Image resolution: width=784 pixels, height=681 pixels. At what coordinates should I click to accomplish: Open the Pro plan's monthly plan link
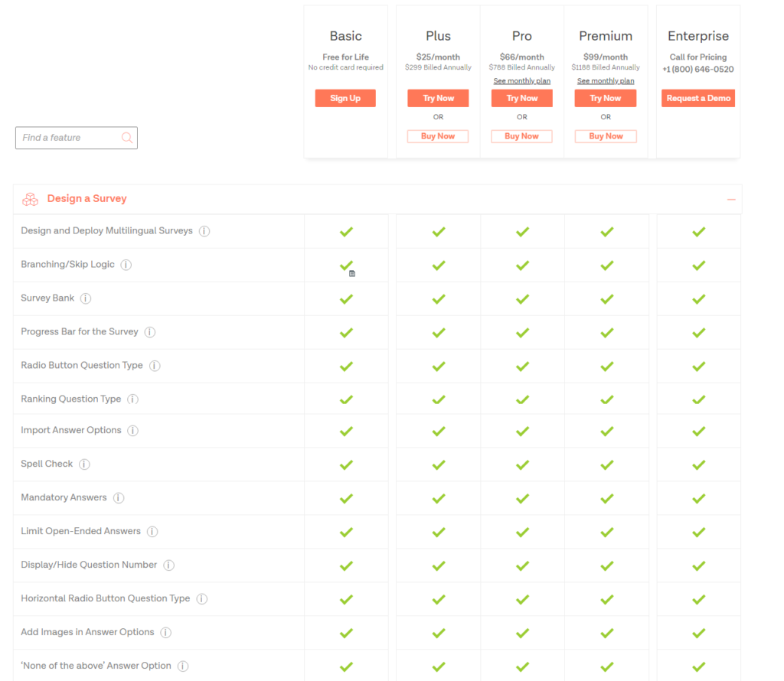pyautogui.click(x=521, y=80)
